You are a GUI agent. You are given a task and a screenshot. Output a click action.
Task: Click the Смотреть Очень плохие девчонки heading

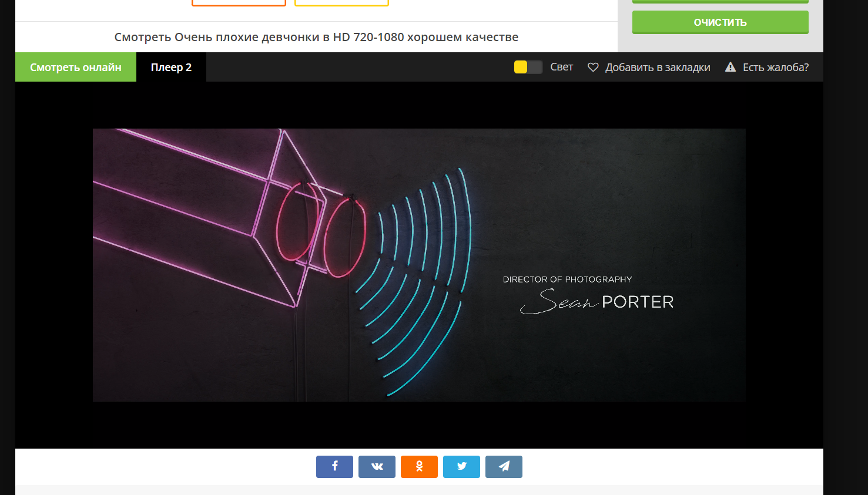[x=316, y=37]
